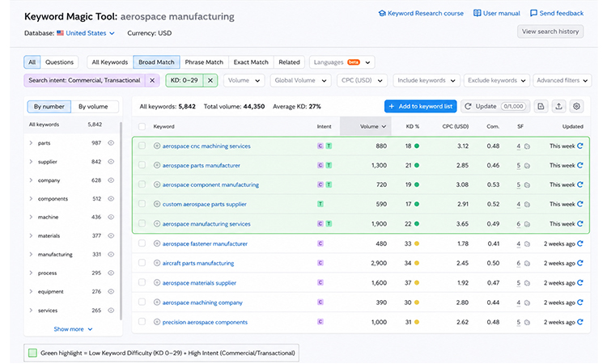Open the CPC (USD) filter dropdown
The height and width of the screenshot is (364, 607).
click(362, 80)
